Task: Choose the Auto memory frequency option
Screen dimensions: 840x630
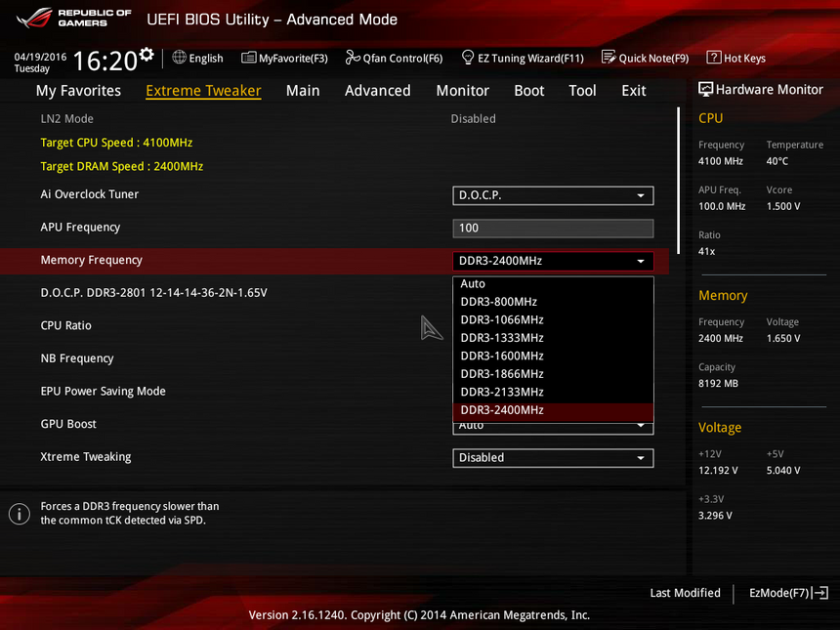Action: click(473, 284)
